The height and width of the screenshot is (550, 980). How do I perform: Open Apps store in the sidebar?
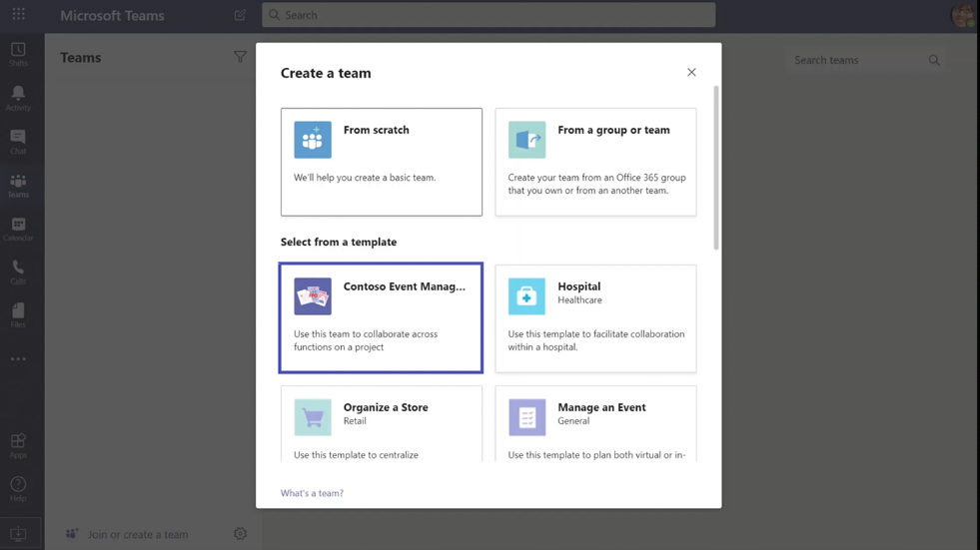pyautogui.click(x=18, y=446)
